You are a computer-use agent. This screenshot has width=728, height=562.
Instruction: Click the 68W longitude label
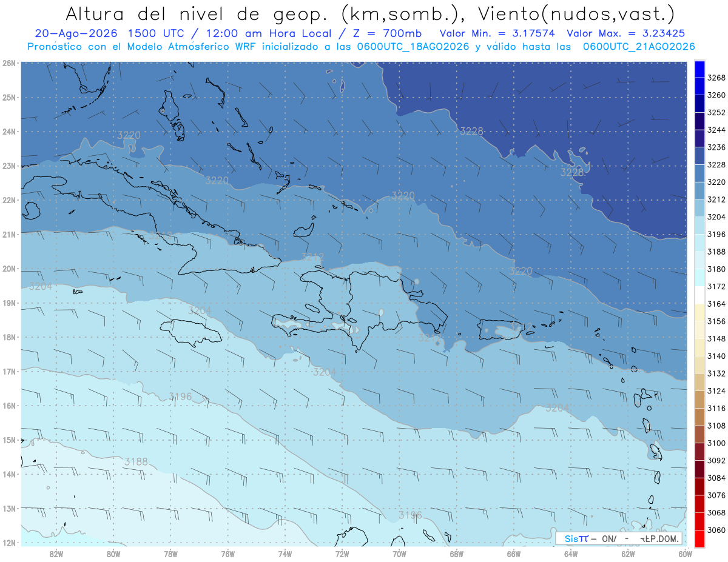pyautogui.click(x=456, y=554)
